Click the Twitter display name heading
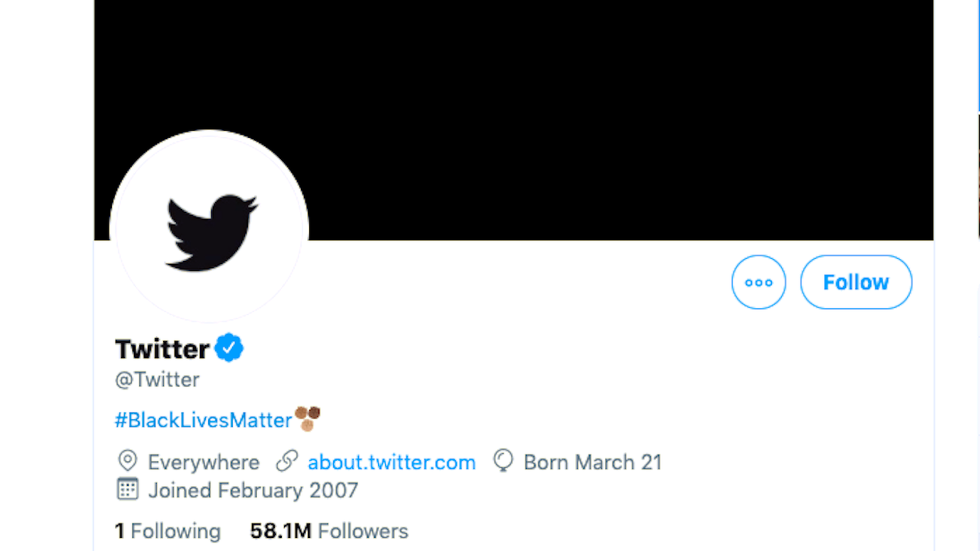Image resolution: width=980 pixels, height=551 pixels. [162, 349]
